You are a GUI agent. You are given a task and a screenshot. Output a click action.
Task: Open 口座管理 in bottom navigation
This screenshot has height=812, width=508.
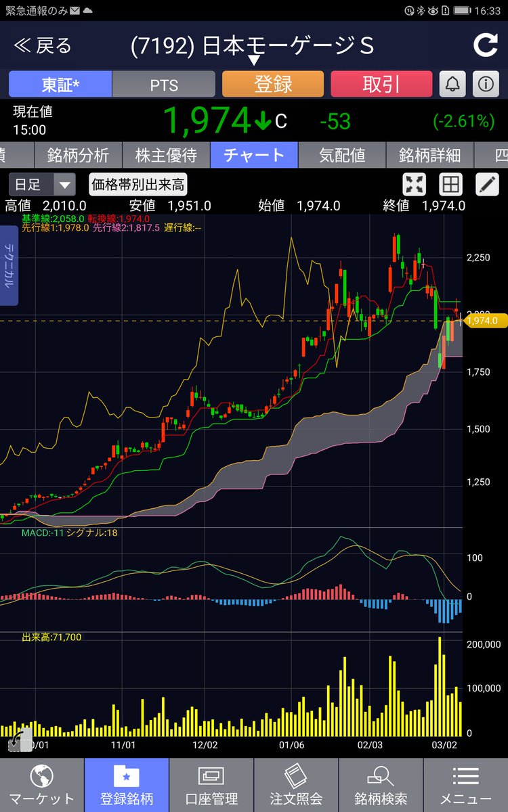[211, 785]
